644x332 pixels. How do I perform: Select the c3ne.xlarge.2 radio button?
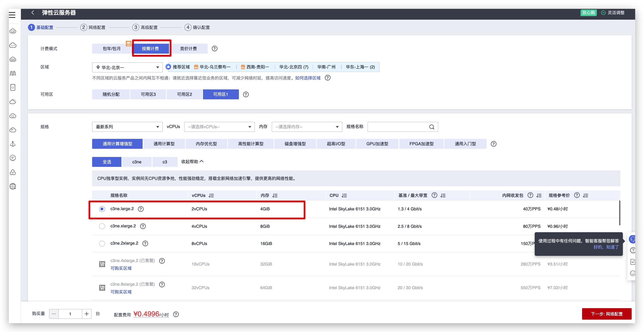click(x=102, y=226)
